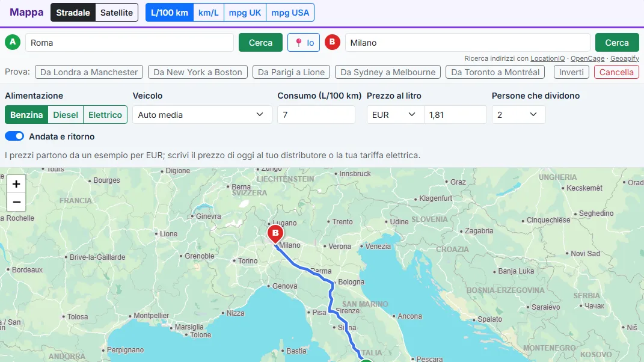Select Benzina fuel type
The image size is (644, 362).
[26, 115]
